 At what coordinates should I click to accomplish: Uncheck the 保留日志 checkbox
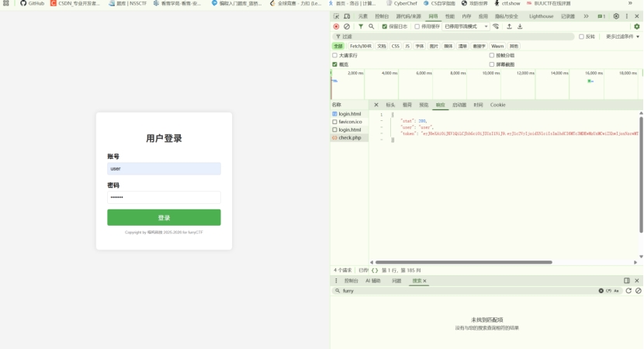[x=384, y=26]
